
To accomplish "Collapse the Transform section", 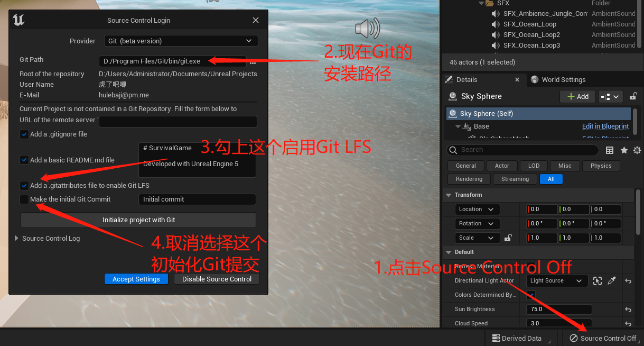I will (449, 195).
